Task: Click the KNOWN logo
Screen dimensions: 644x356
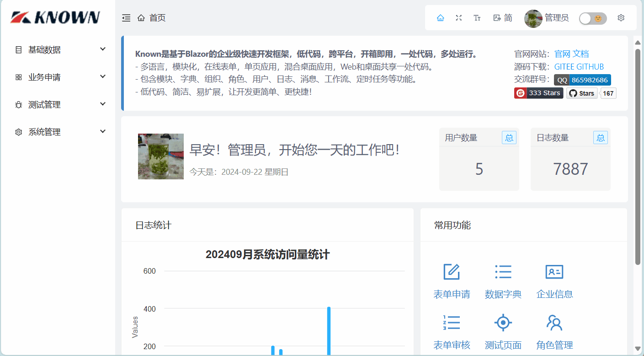Action: click(55, 17)
